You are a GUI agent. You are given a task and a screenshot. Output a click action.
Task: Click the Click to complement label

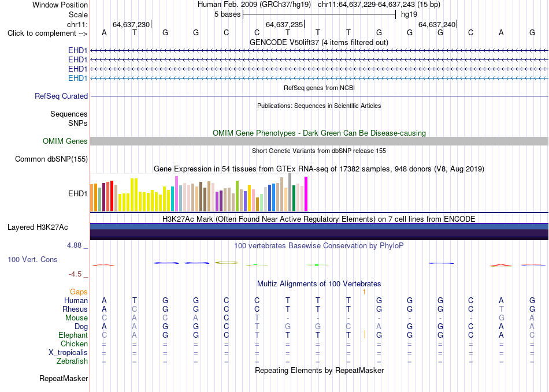(47, 33)
